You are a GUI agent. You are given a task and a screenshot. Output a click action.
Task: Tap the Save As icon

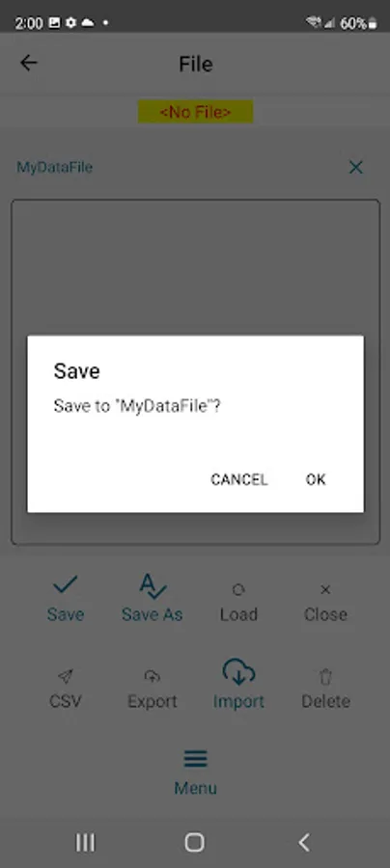tap(153, 586)
